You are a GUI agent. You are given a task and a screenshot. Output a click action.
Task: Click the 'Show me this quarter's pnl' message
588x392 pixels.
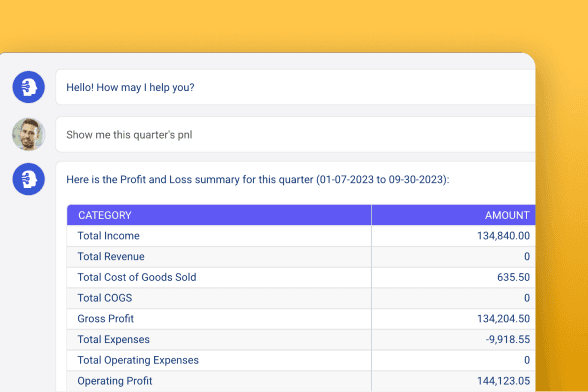click(129, 135)
